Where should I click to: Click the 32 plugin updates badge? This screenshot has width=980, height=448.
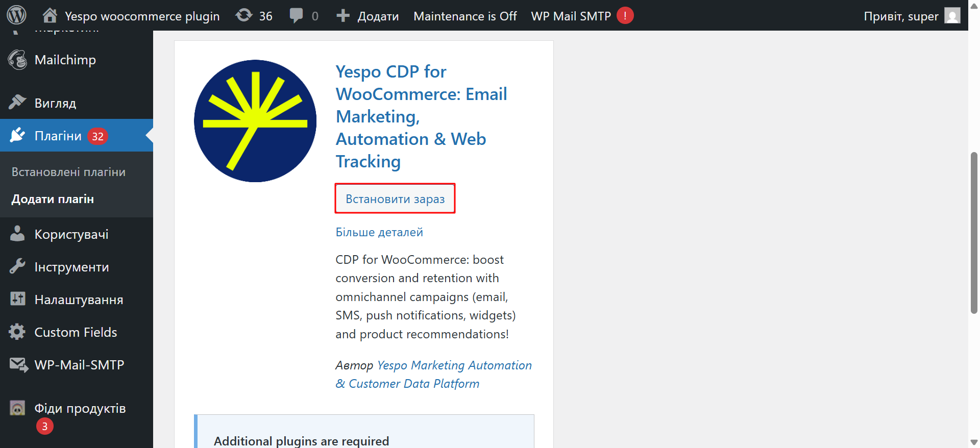tap(97, 136)
